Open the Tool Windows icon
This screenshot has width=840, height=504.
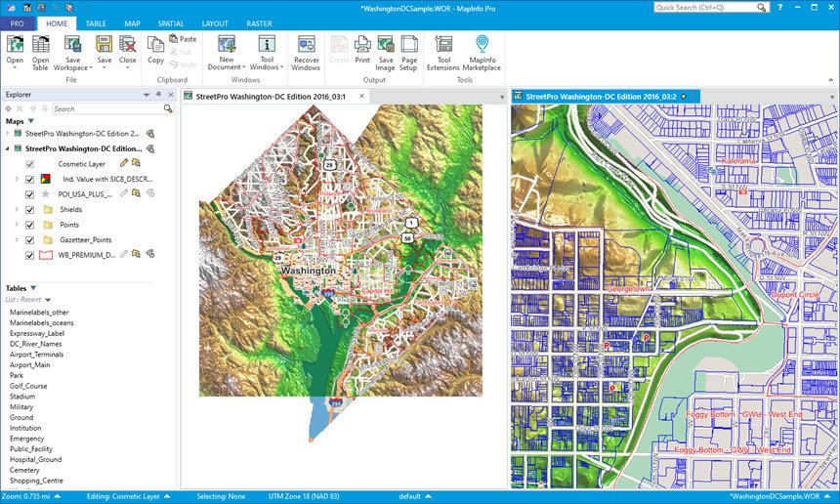pyautogui.click(x=267, y=45)
